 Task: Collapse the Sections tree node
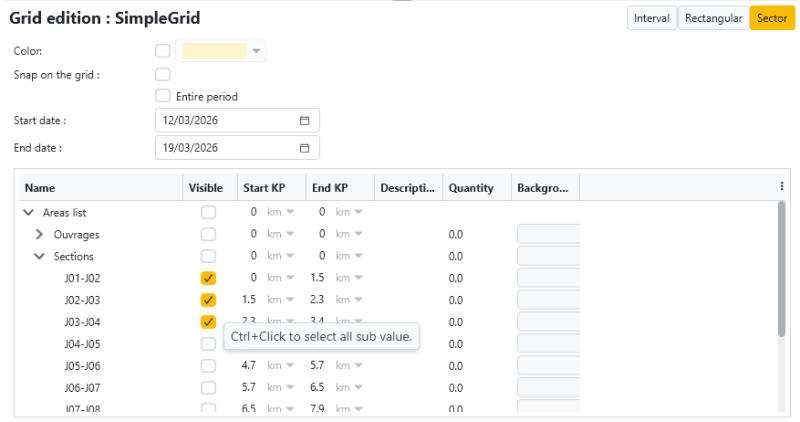(39, 256)
